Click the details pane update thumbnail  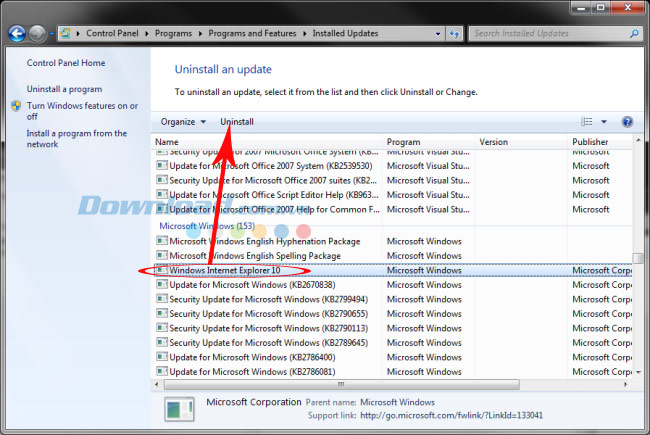(x=179, y=409)
